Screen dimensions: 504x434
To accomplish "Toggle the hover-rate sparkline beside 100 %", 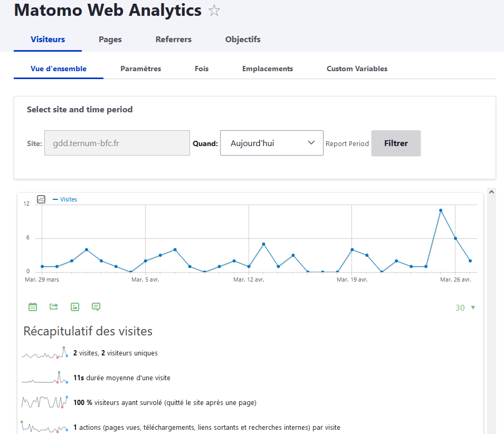I will tap(44, 402).
